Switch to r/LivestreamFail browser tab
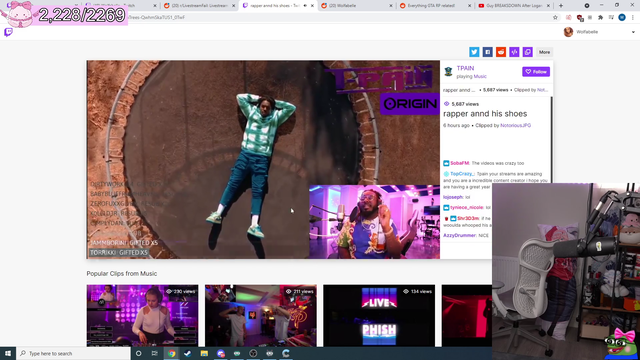This screenshot has width=640, height=360. pyautogui.click(x=199, y=6)
